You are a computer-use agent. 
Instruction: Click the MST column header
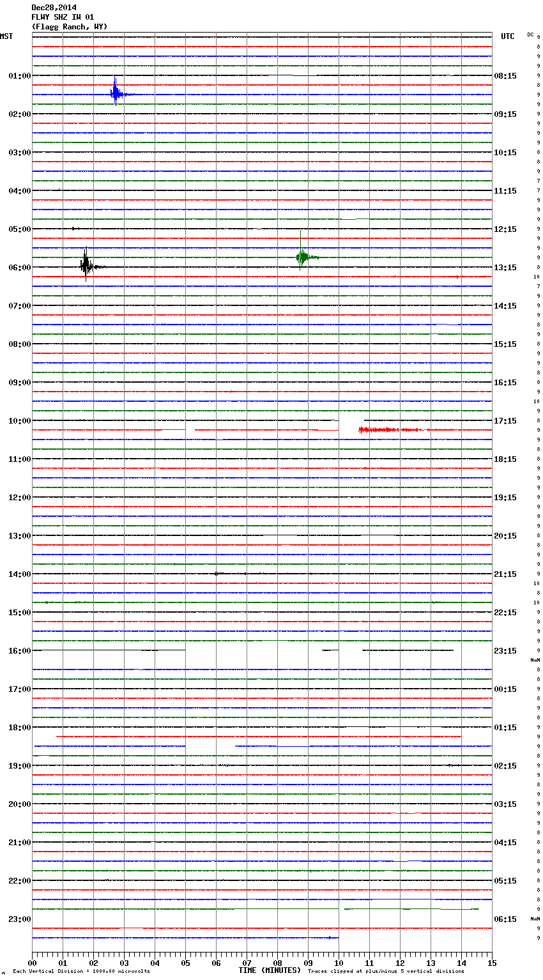(x=6, y=36)
